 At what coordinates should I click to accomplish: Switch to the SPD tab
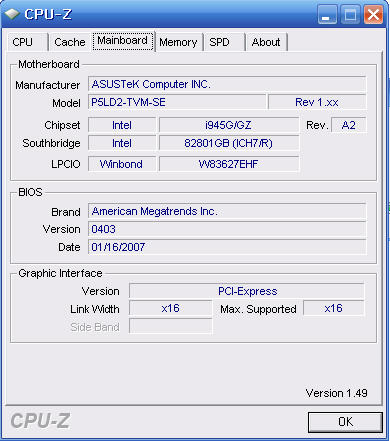[x=224, y=42]
